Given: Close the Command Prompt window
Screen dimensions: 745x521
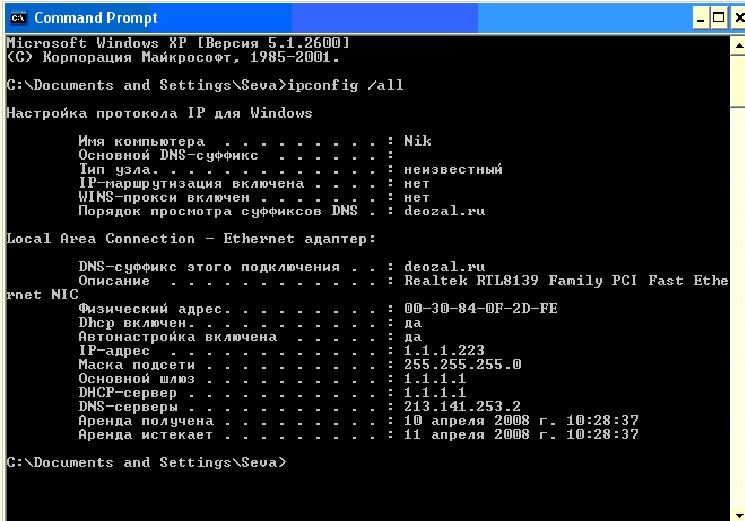Looking at the screenshot, I should (739, 18).
